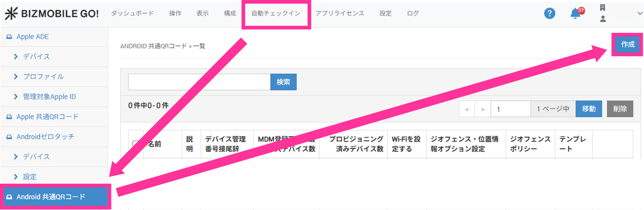
Task: Expand プロファイル under Apple ADE
Action: [43, 77]
